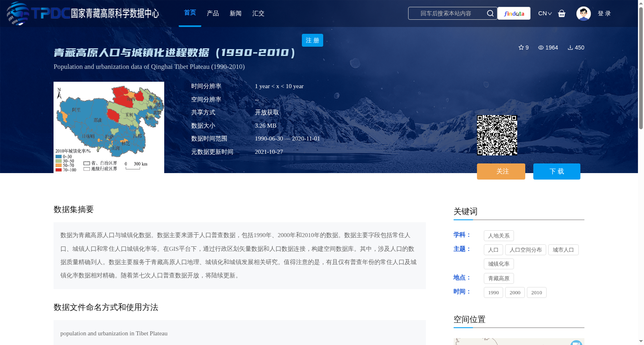Select the 人口空间分布 keyword tag
The width and height of the screenshot is (644, 345).
click(x=525, y=250)
